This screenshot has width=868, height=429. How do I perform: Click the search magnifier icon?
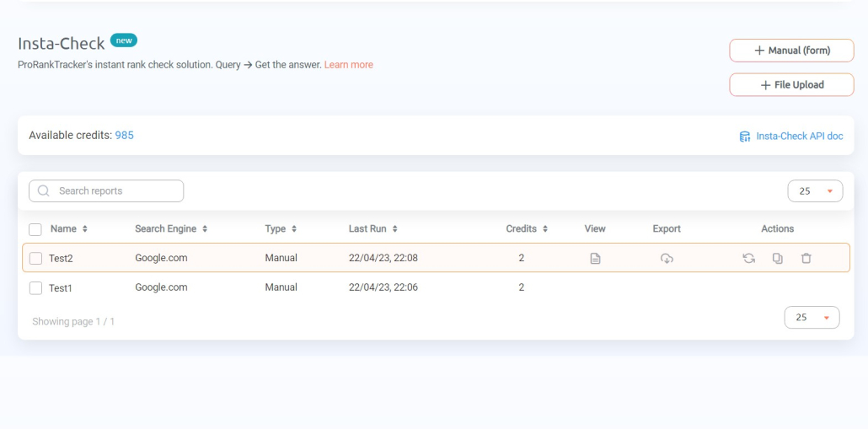pos(44,191)
